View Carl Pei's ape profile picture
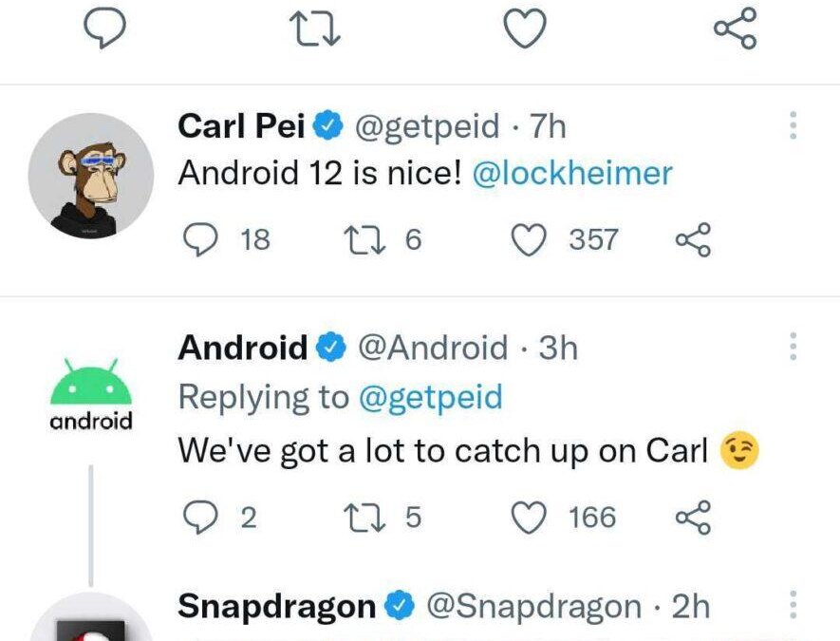The height and width of the screenshot is (641, 840). 91,176
